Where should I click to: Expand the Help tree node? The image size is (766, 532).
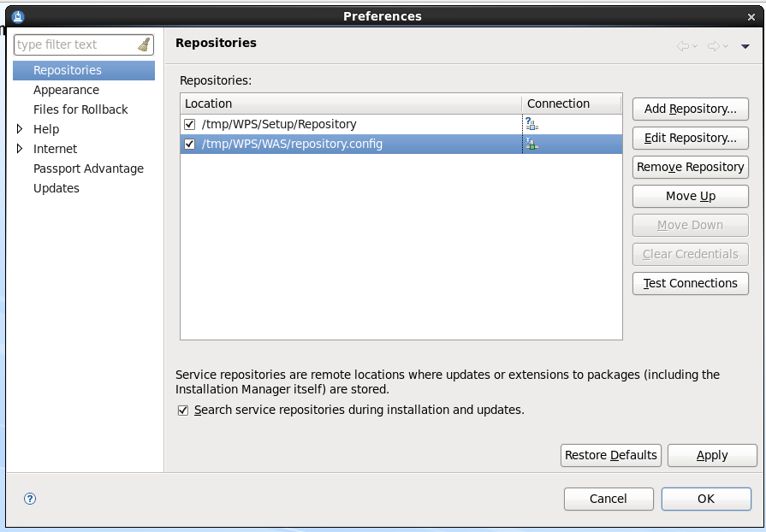[x=21, y=129]
